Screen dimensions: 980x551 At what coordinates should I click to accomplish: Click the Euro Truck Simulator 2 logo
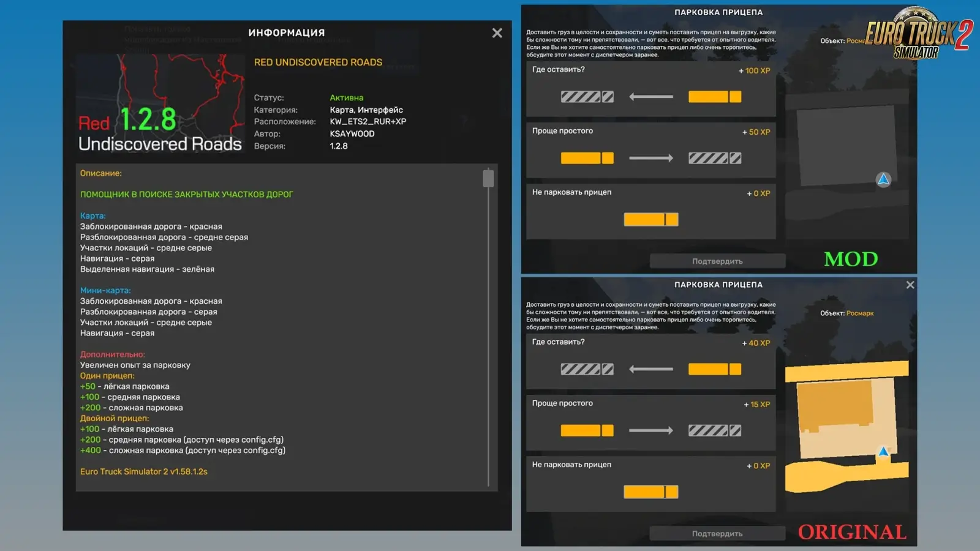click(918, 33)
